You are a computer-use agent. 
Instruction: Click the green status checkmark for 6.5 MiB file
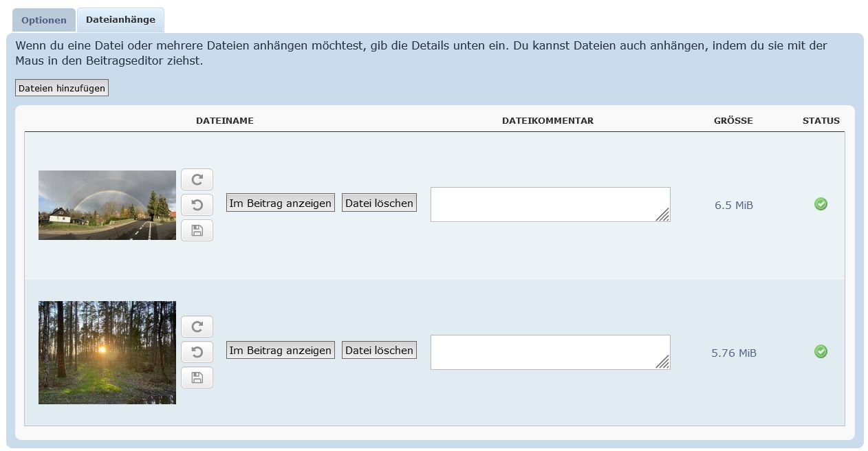821,204
